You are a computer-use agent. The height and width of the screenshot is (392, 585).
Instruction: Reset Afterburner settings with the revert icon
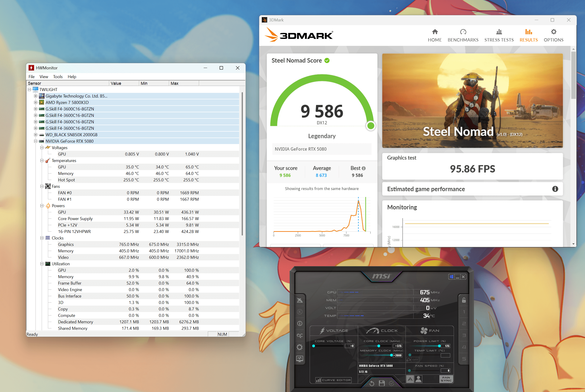(x=372, y=383)
